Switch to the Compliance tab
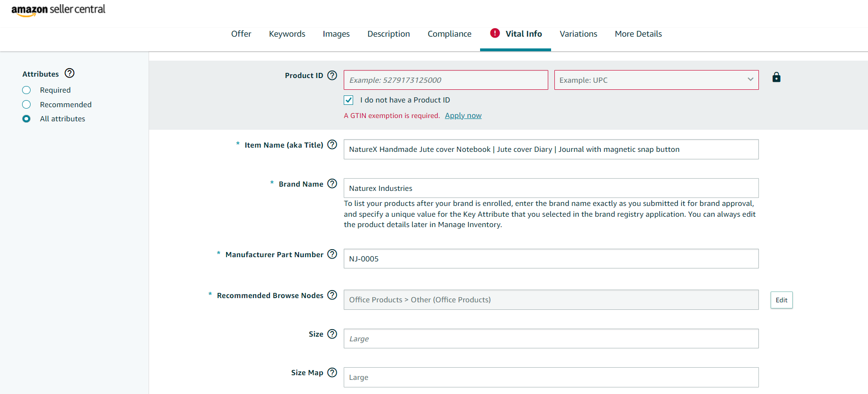 (x=450, y=34)
